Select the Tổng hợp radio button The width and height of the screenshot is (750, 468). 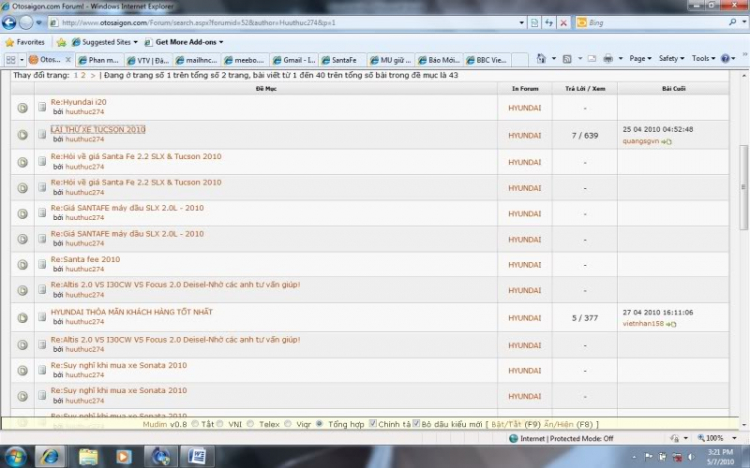click(x=319, y=424)
